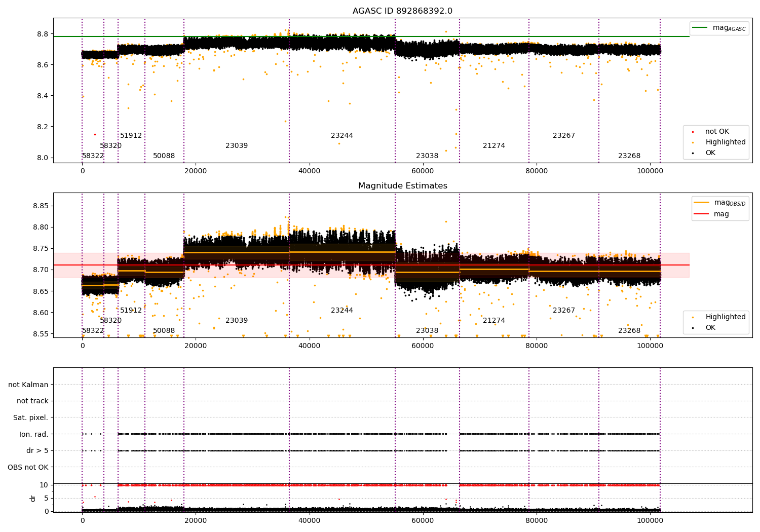Click the 'OBS not OK' axis label

point(28,467)
